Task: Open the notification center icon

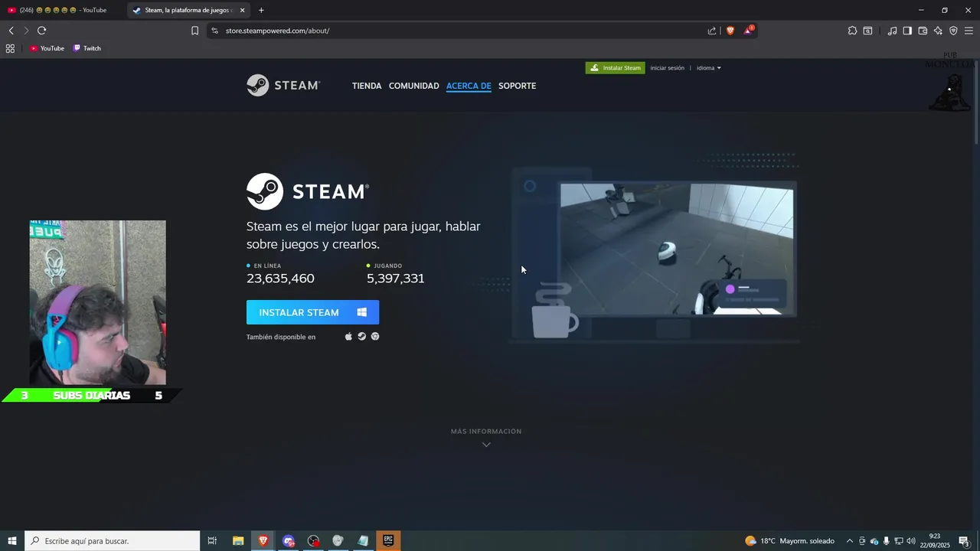Action: pos(965,541)
